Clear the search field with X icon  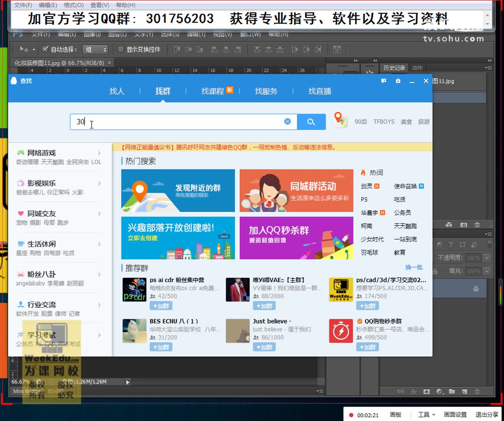point(287,122)
